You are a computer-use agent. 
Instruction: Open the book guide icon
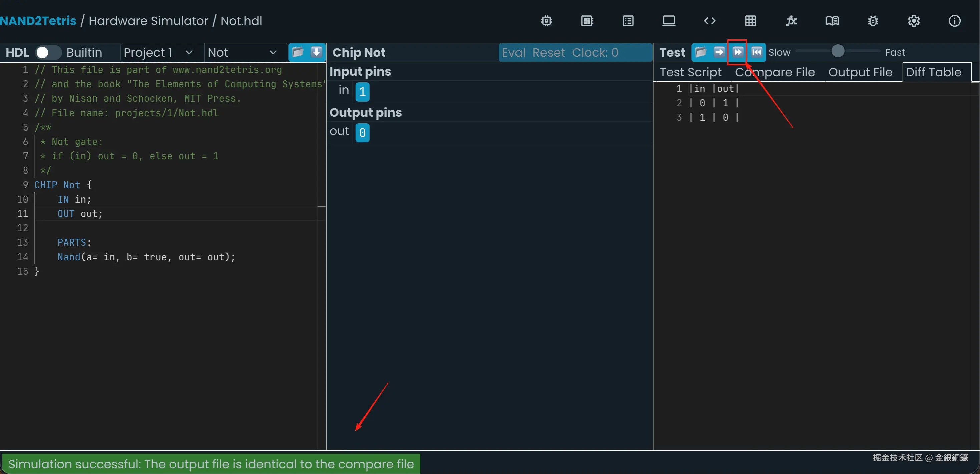click(x=832, y=21)
